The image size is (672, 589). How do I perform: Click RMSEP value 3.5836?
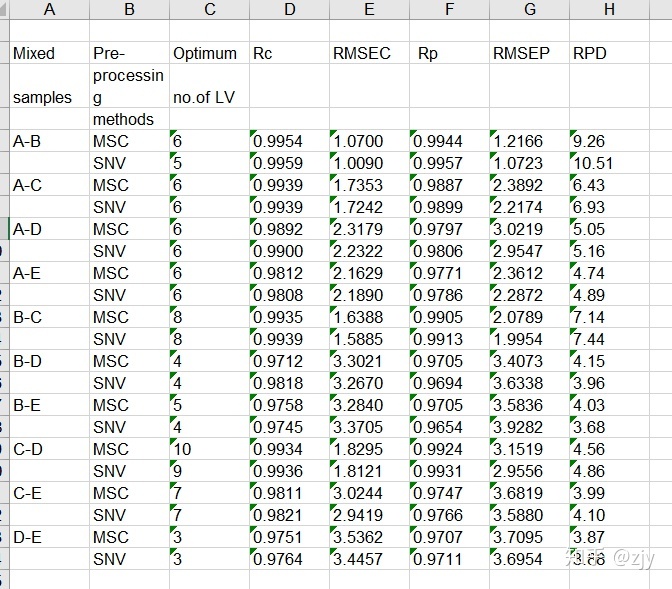pyautogui.click(x=530, y=405)
